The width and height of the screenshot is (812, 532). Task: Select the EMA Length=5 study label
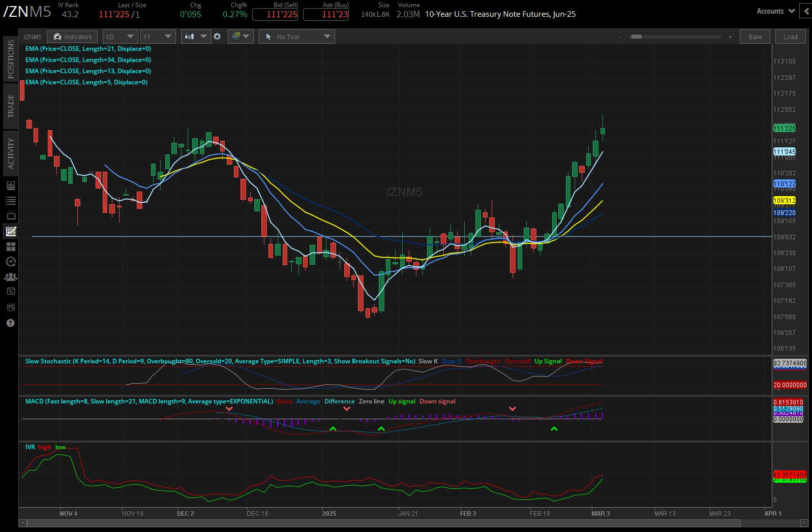click(x=86, y=82)
